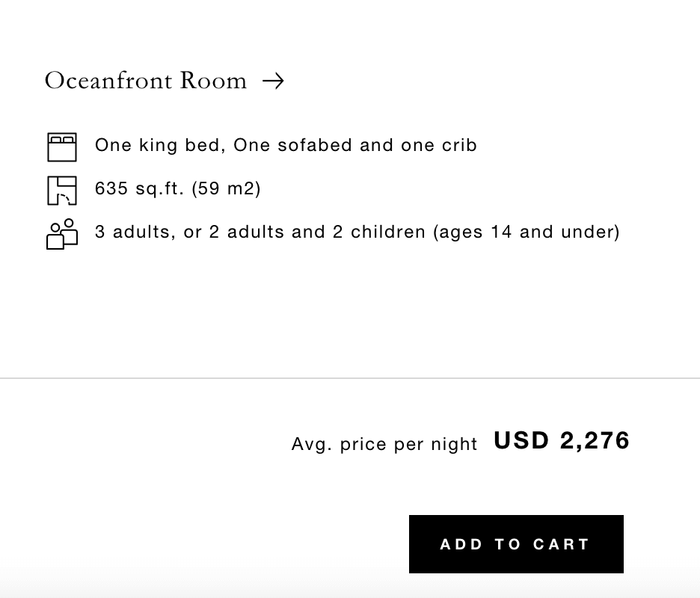Click the bed icon
The height and width of the screenshot is (598, 700).
point(62,147)
